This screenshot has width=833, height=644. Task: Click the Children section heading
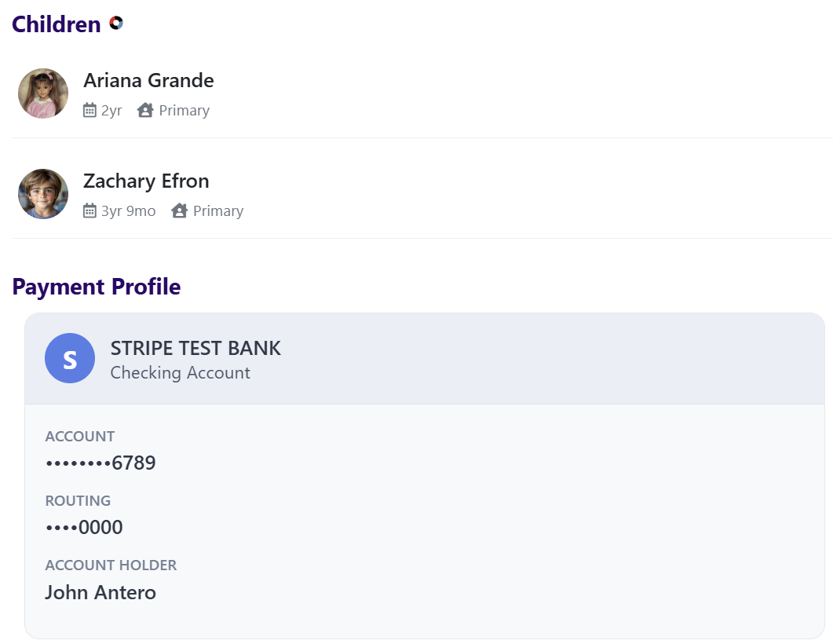click(57, 24)
